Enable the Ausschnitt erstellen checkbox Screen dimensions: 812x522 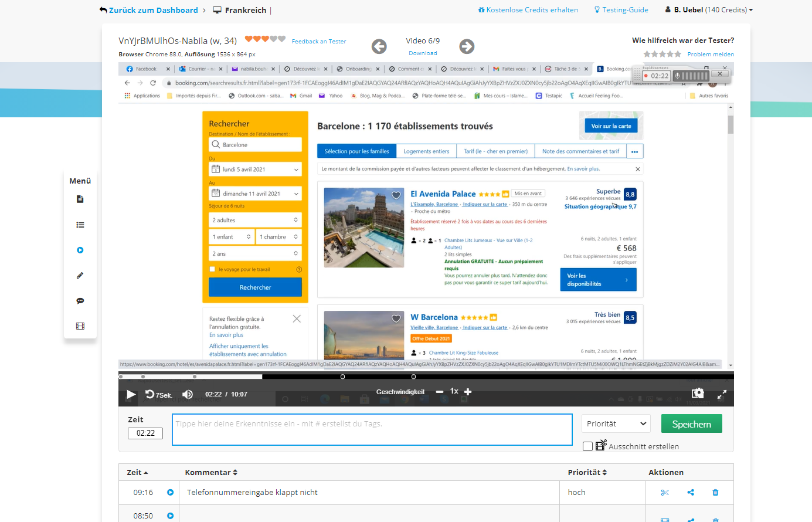[x=587, y=446]
